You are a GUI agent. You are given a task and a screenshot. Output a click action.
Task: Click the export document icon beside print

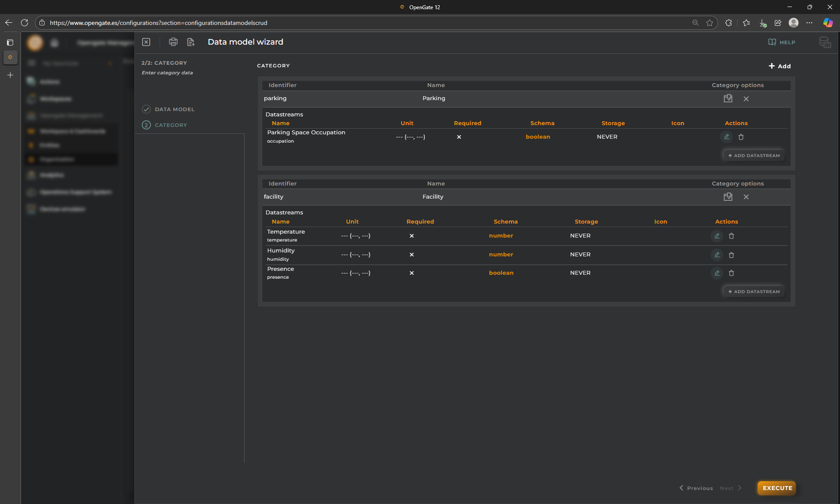pyautogui.click(x=191, y=42)
